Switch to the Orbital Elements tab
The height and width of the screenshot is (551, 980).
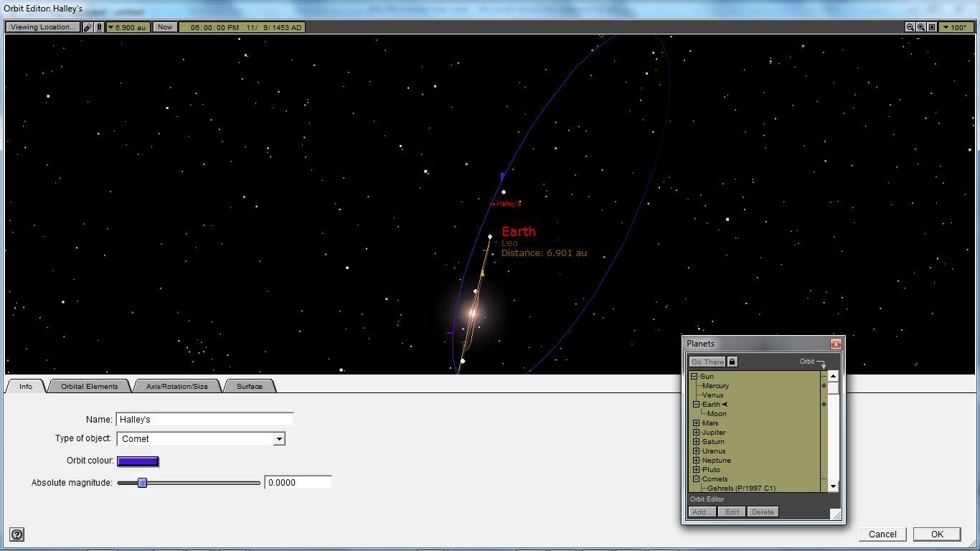click(x=89, y=386)
